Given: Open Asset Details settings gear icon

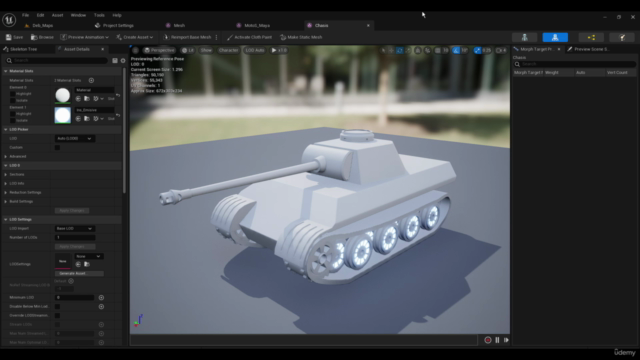Looking at the screenshot, I should (x=123, y=60).
